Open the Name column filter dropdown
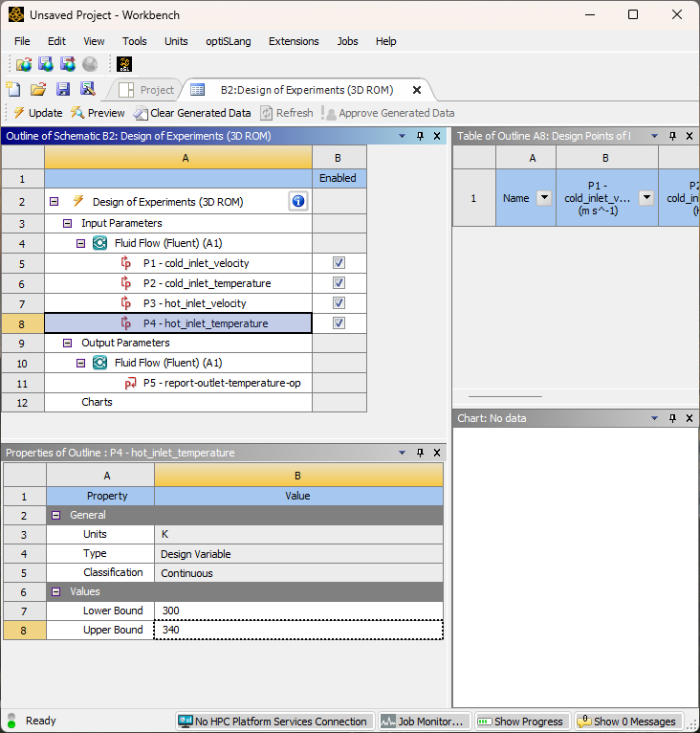 [x=544, y=198]
